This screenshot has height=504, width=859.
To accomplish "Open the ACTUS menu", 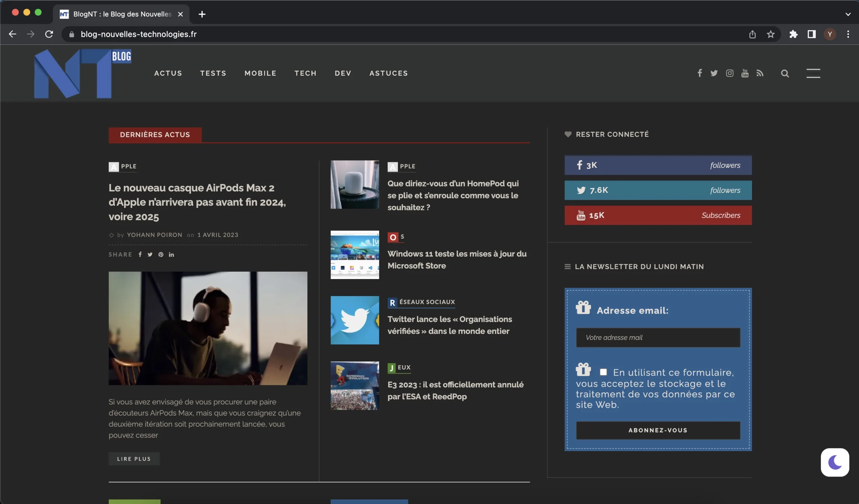I will 168,73.
